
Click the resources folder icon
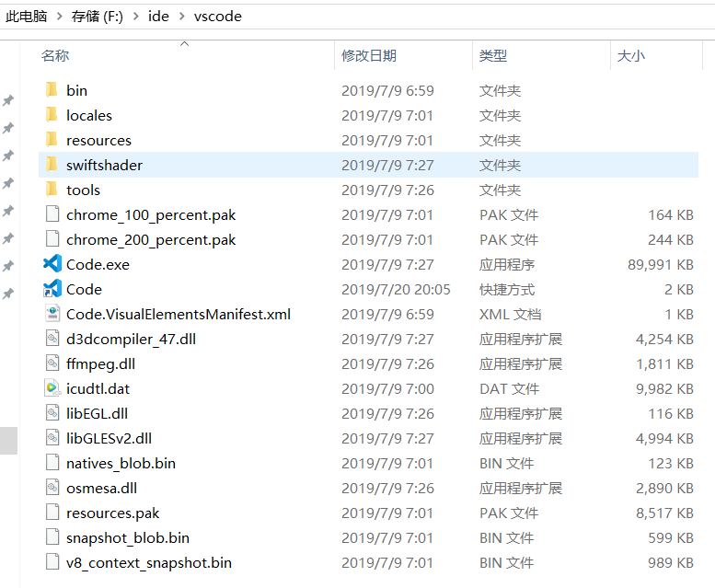pos(52,140)
